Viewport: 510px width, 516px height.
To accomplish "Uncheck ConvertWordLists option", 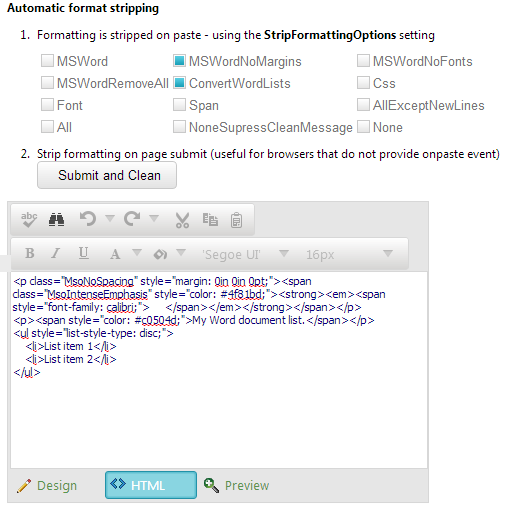I will pos(179,83).
